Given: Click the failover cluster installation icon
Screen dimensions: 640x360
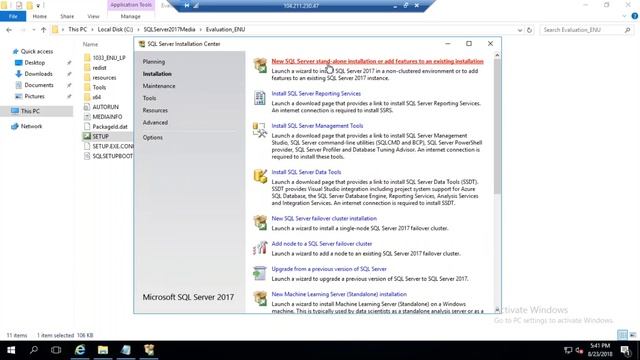Looking at the screenshot, I should coord(260,222).
